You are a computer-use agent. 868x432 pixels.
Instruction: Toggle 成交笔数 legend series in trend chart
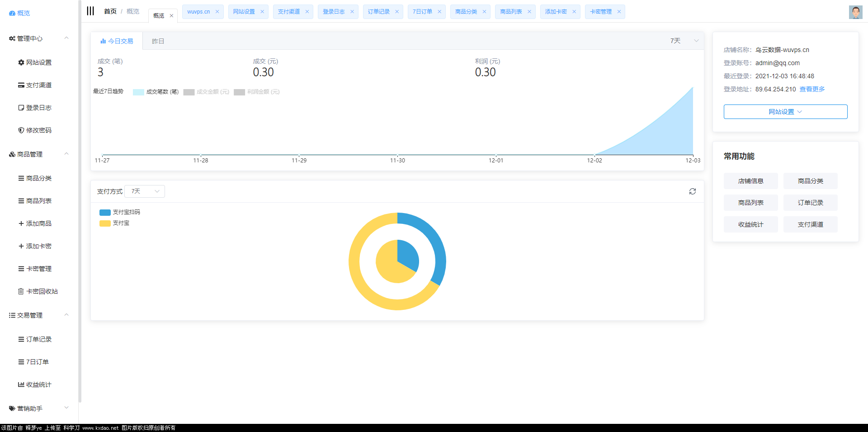coord(156,92)
